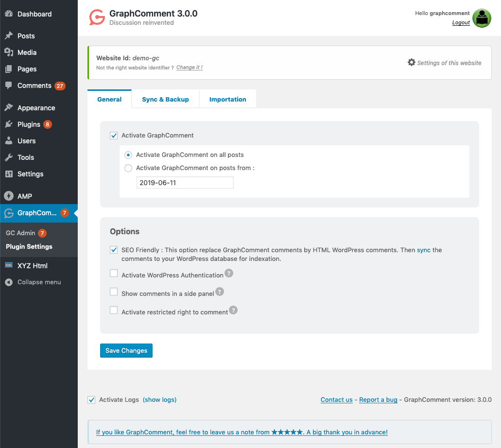Click the GC Admin 7 badge
Viewport: 501px width, 448px height.
[x=42, y=233]
